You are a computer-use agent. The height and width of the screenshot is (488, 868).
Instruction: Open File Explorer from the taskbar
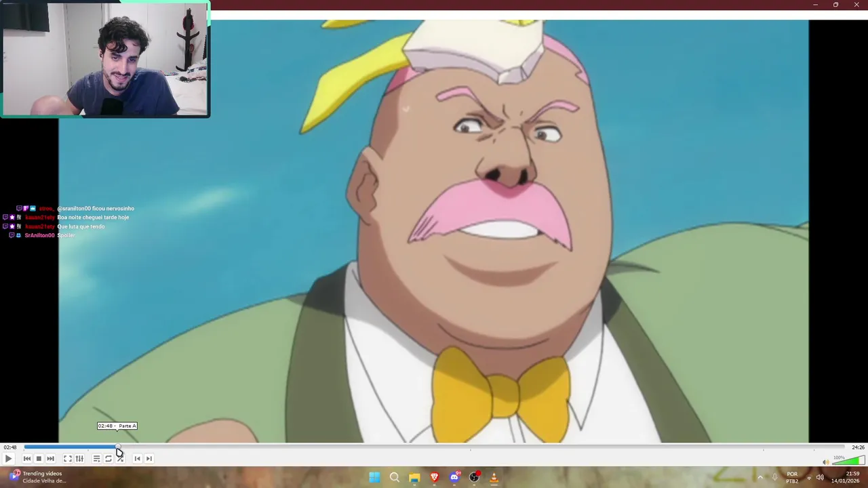[414, 477]
